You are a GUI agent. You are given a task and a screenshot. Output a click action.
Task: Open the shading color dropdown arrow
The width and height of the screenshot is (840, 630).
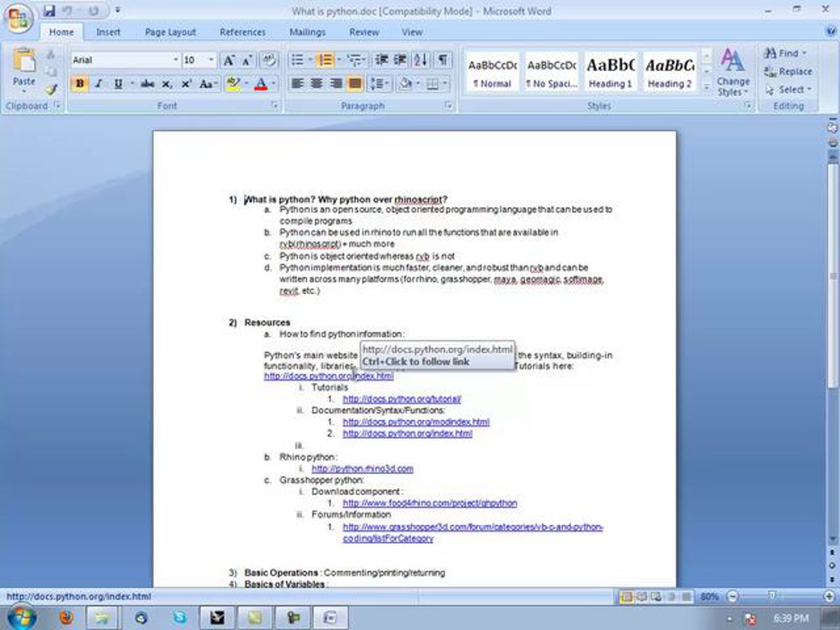click(x=418, y=84)
